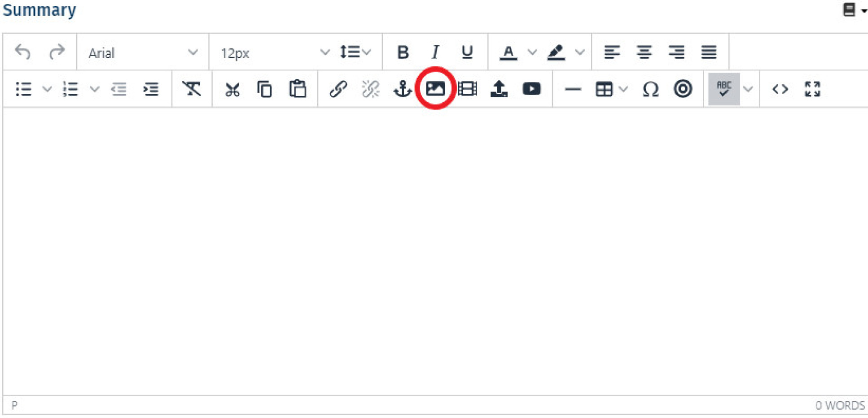Click inside the Summary text area

(434, 251)
